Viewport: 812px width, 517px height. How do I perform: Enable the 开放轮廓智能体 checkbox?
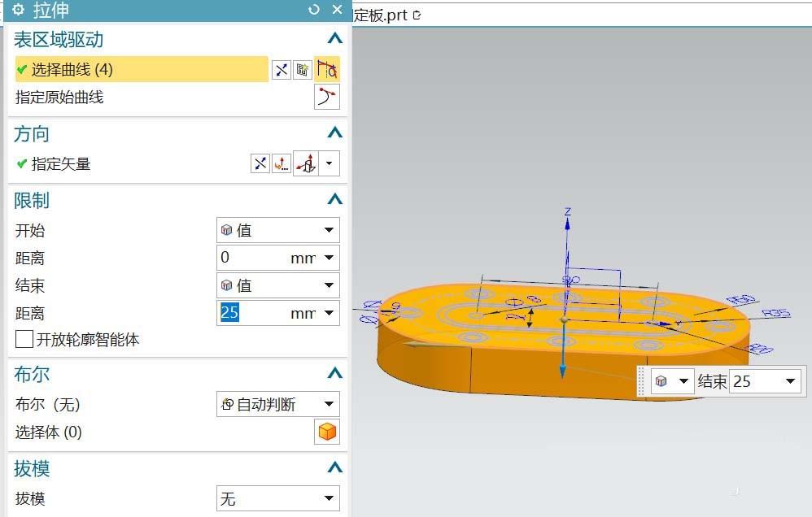24,340
